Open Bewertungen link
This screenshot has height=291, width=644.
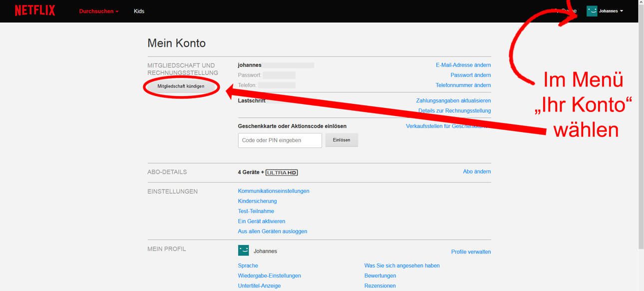click(x=380, y=275)
